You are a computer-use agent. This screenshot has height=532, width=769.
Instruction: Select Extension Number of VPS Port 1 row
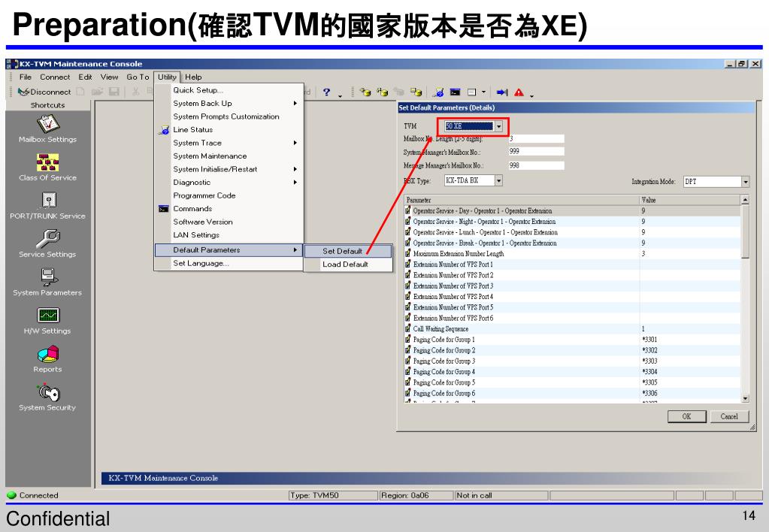572,264
